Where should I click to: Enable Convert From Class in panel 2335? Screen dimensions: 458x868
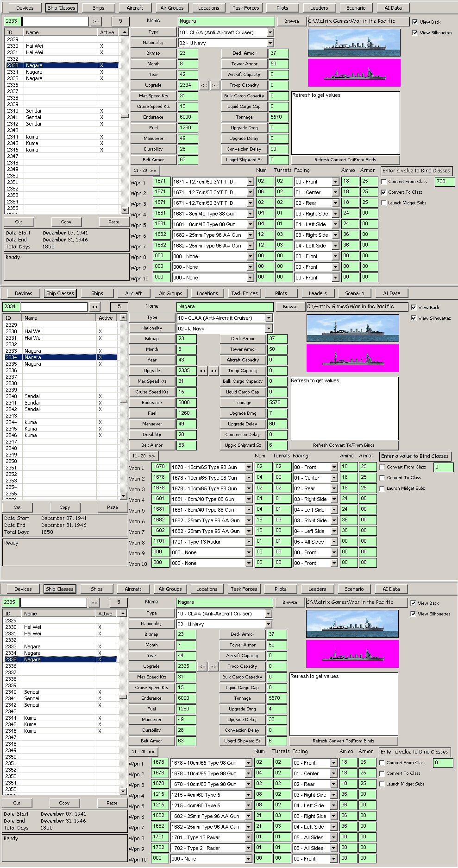pyautogui.click(x=382, y=763)
